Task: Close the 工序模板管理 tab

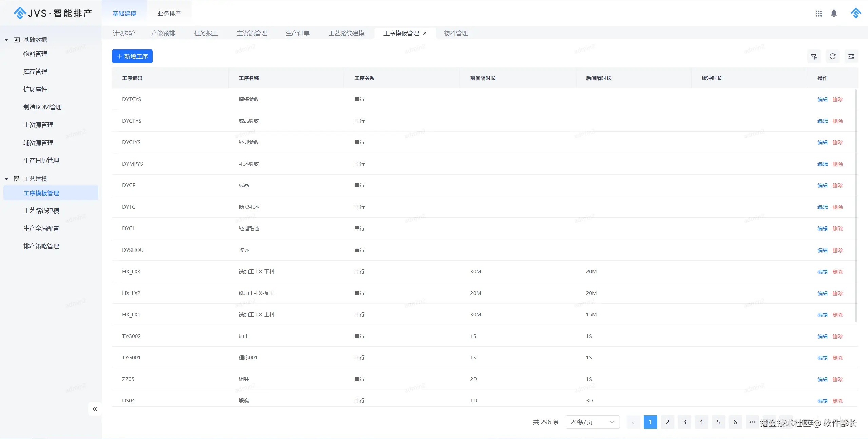Action: point(425,33)
